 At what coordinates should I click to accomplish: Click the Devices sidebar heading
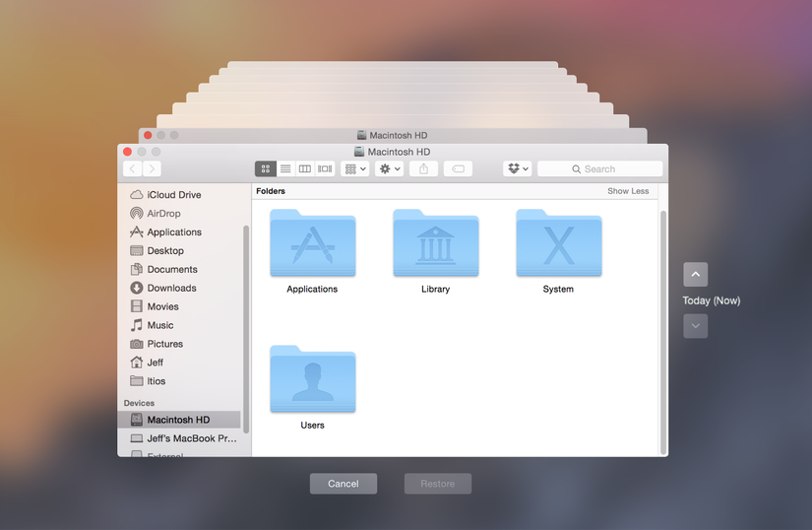[139, 403]
